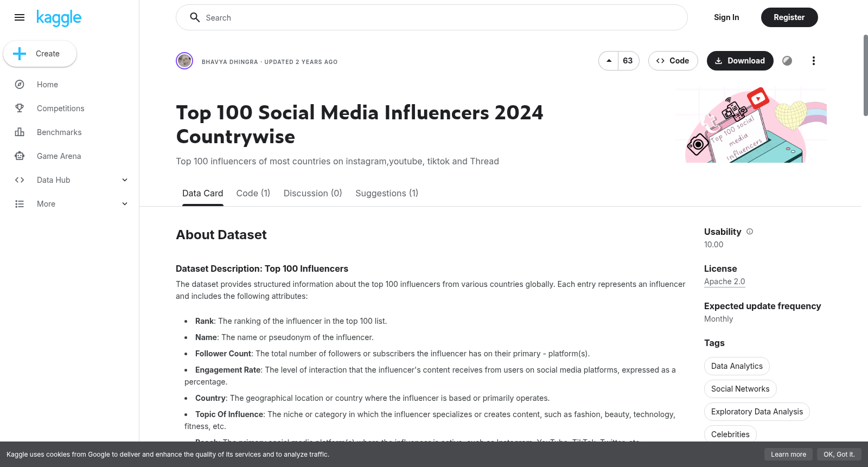868x467 pixels.
Task: Open the three-dot more options menu
Action: point(813,61)
